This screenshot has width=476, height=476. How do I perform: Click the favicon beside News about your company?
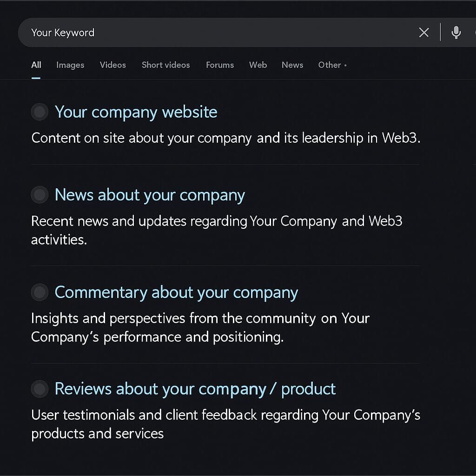coord(40,195)
